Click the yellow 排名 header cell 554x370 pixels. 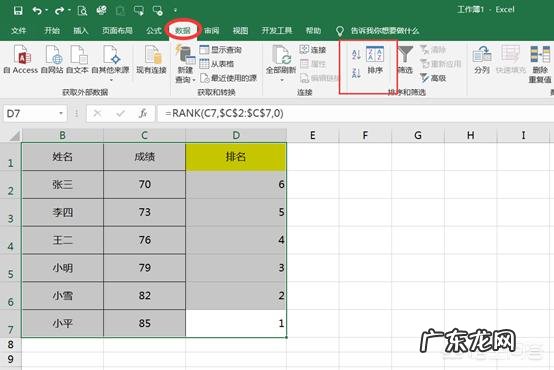[x=236, y=157]
